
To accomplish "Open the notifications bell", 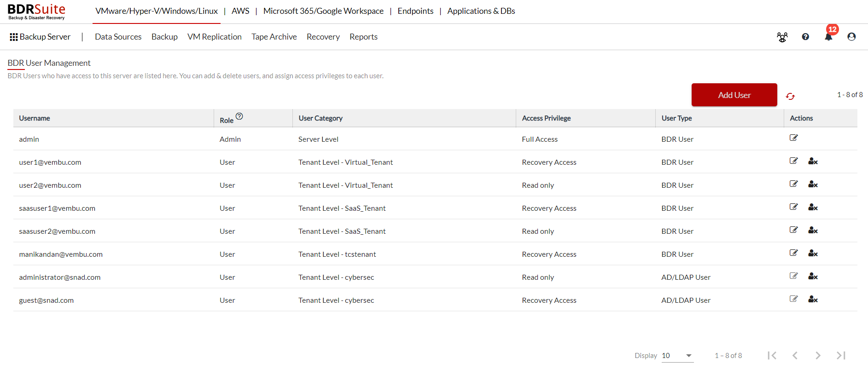I will 828,37.
